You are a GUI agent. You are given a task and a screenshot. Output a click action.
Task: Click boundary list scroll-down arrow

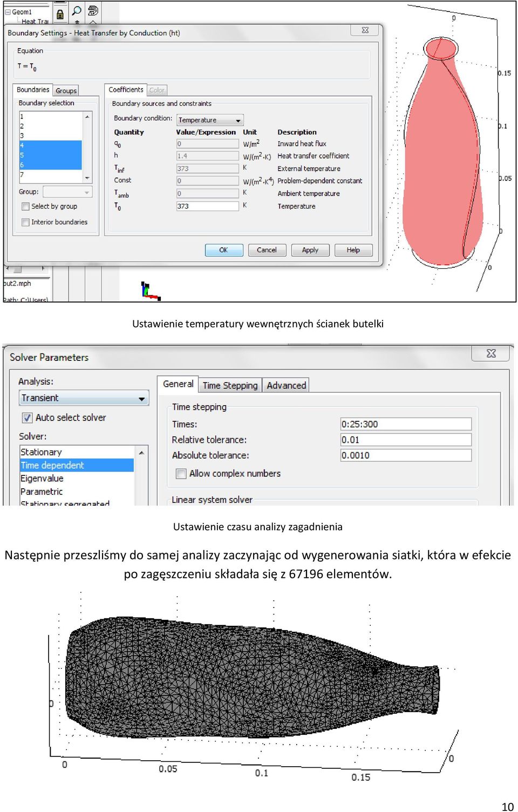tap(87, 178)
